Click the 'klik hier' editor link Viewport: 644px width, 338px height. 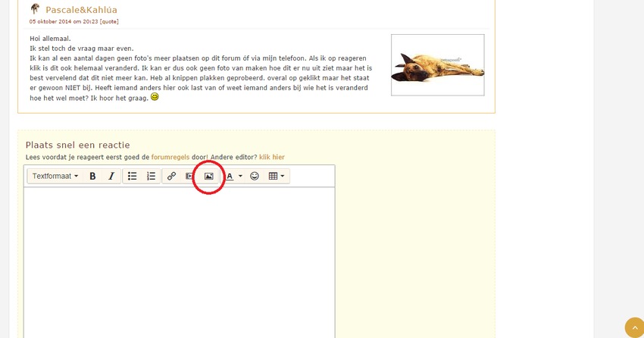[x=272, y=157]
